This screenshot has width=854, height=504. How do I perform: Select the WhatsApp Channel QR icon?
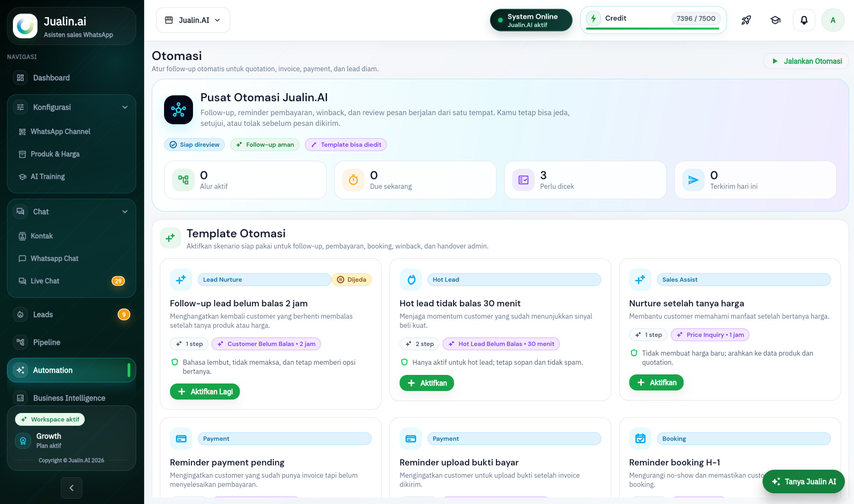(23, 132)
